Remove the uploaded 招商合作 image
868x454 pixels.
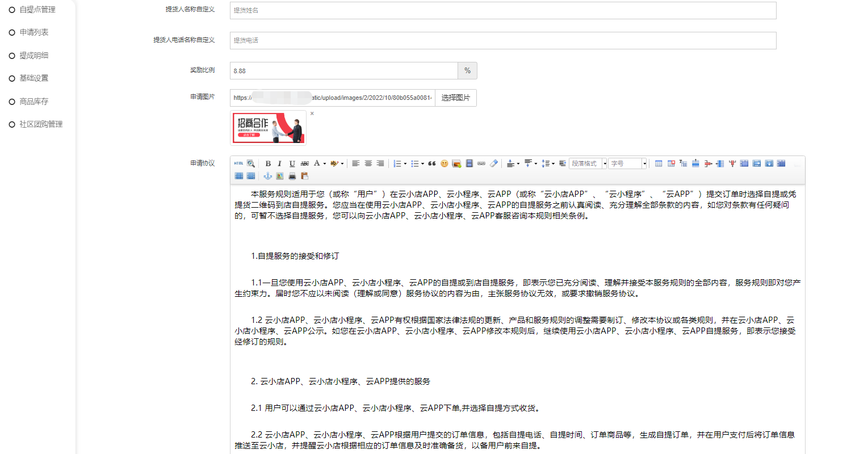pos(312,113)
